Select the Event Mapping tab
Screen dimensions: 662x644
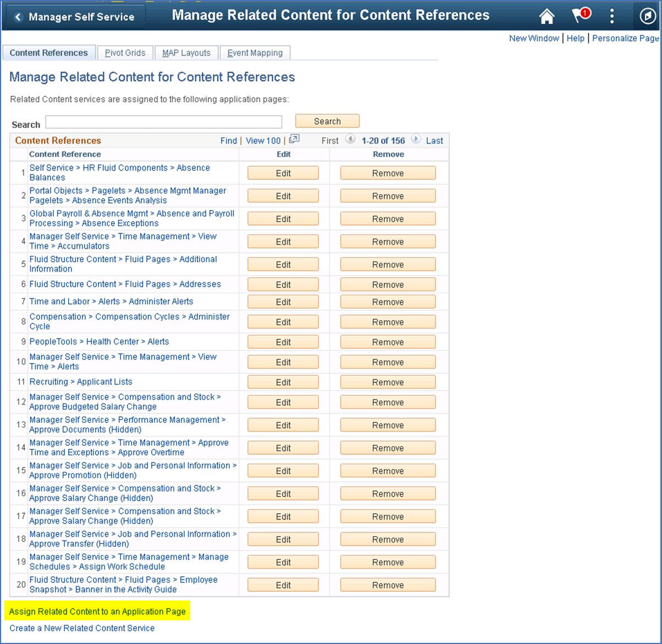255,53
